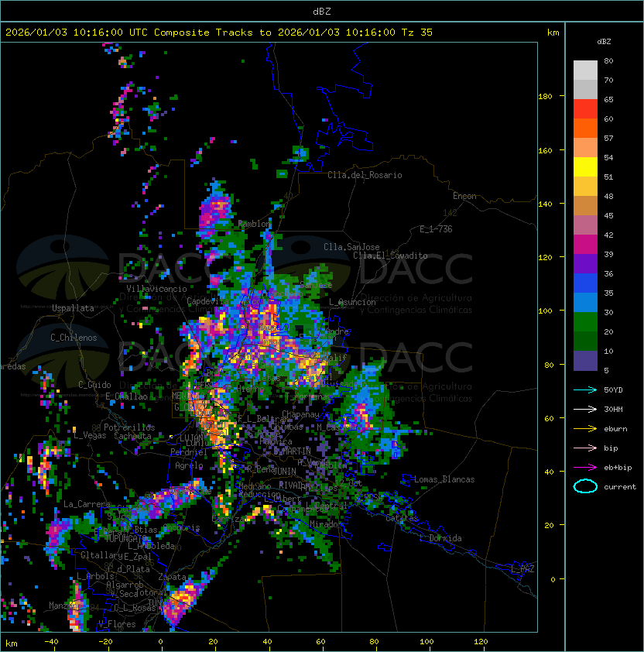Click the 'Agrelo' map label
The width and height of the screenshot is (644, 652).
[189, 465]
